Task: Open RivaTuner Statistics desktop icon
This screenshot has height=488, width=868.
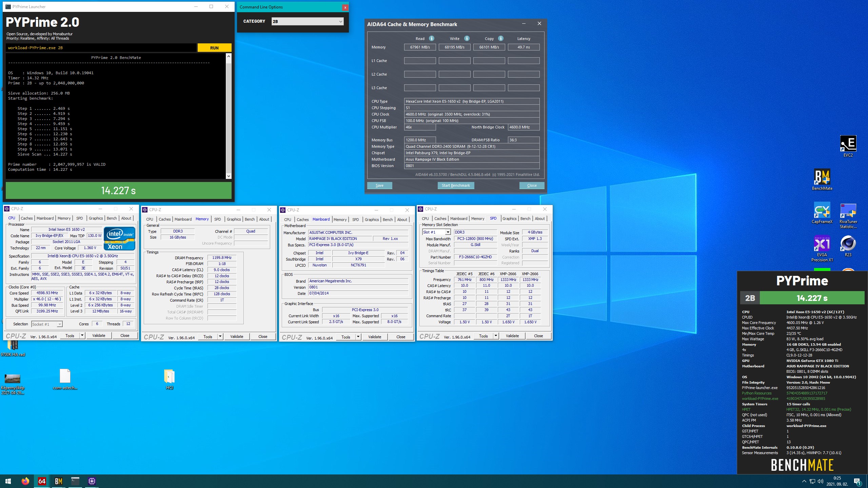Action: pyautogui.click(x=848, y=216)
